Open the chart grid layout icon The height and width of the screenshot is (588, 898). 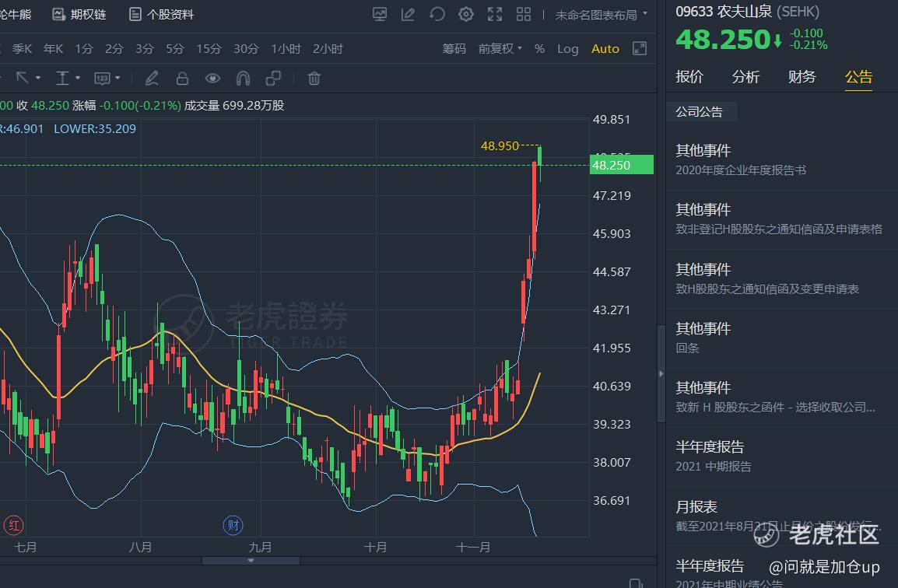pos(524,14)
